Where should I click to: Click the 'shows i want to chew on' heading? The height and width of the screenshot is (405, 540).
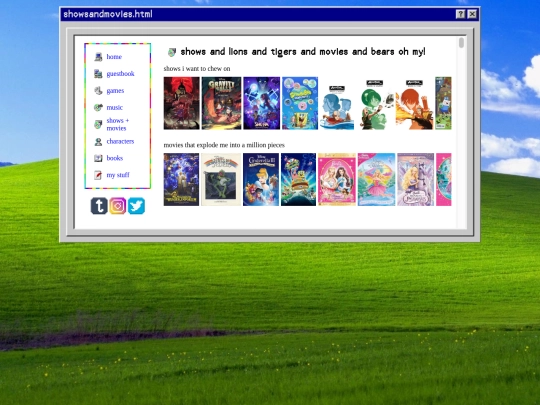click(x=197, y=69)
